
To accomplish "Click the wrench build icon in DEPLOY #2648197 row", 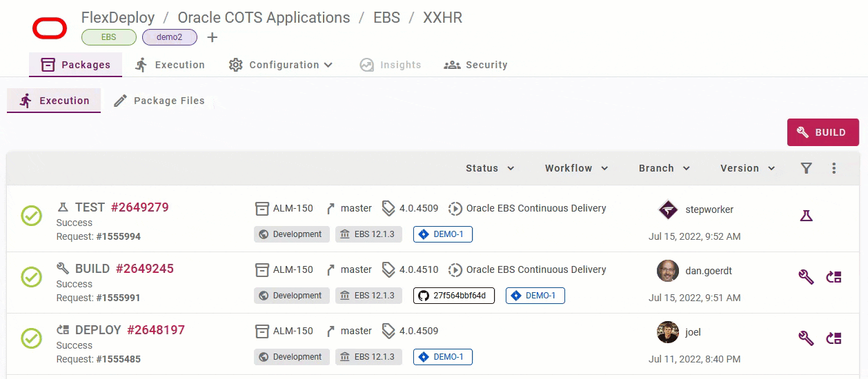I will [x=806, y=338].
